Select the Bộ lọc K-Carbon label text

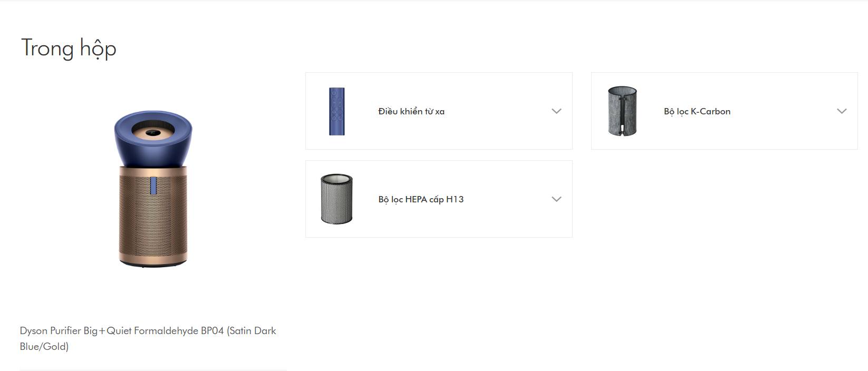pyautogui.click(x=697, y=111)
